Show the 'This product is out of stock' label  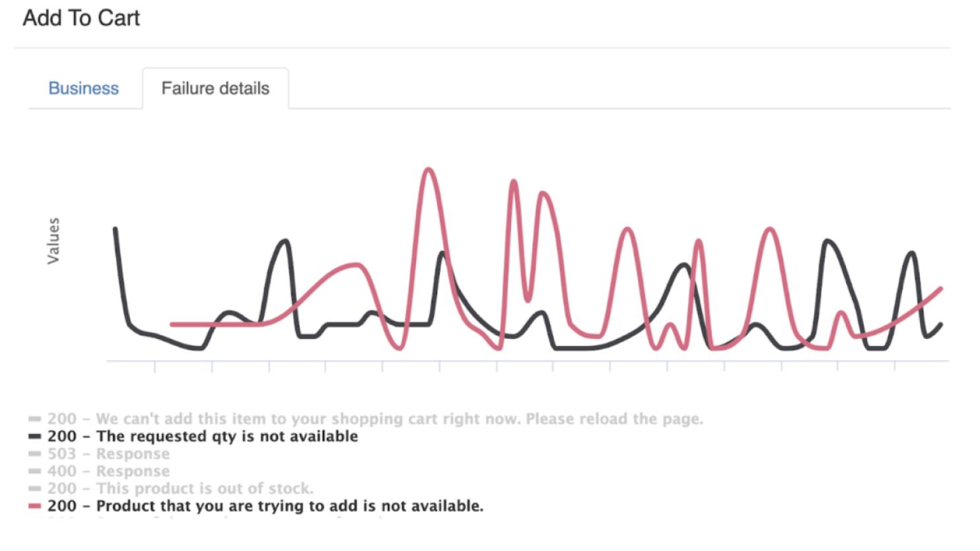[x=180, y=488]
